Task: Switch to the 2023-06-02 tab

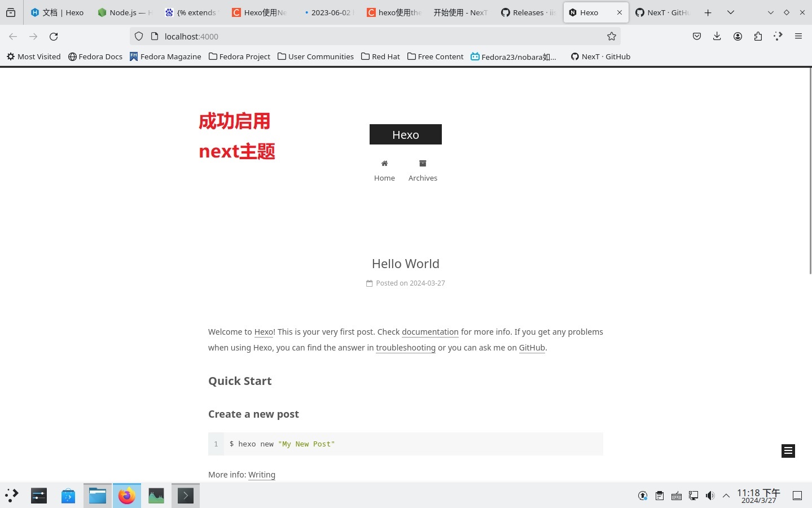Action: 326,12
